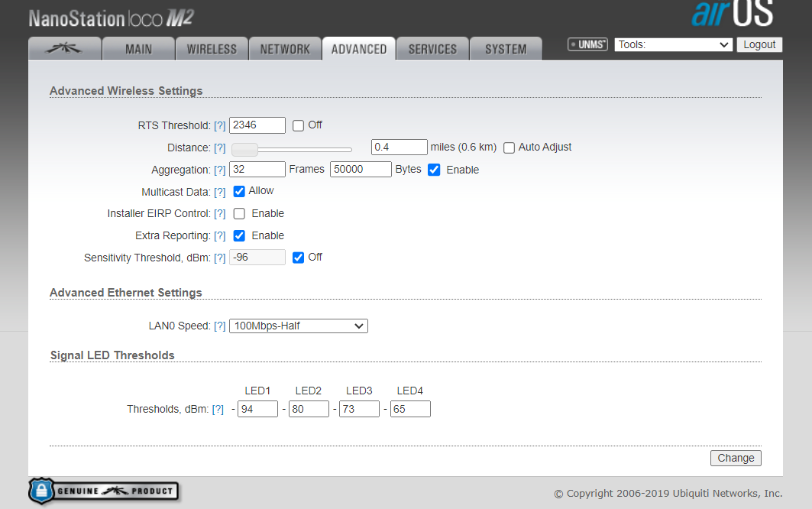Focus the Aggregation Frames input field

click(x=257, y=169)
